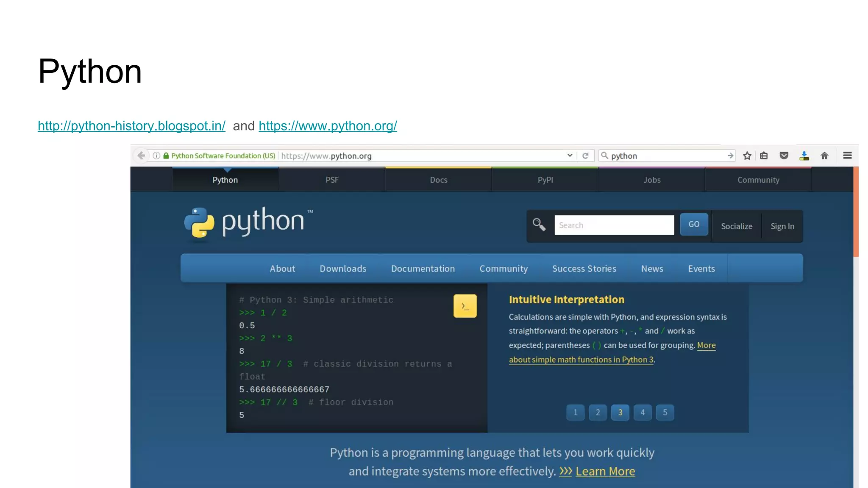Click the 'Intuitive Interpretation' heading

[x=567, y=299]
